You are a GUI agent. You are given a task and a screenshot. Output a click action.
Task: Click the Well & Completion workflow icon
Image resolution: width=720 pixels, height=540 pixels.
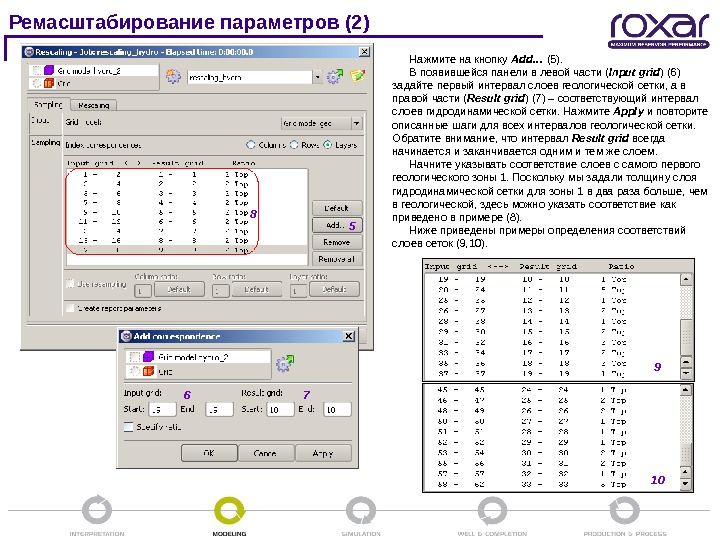[492, 510]
